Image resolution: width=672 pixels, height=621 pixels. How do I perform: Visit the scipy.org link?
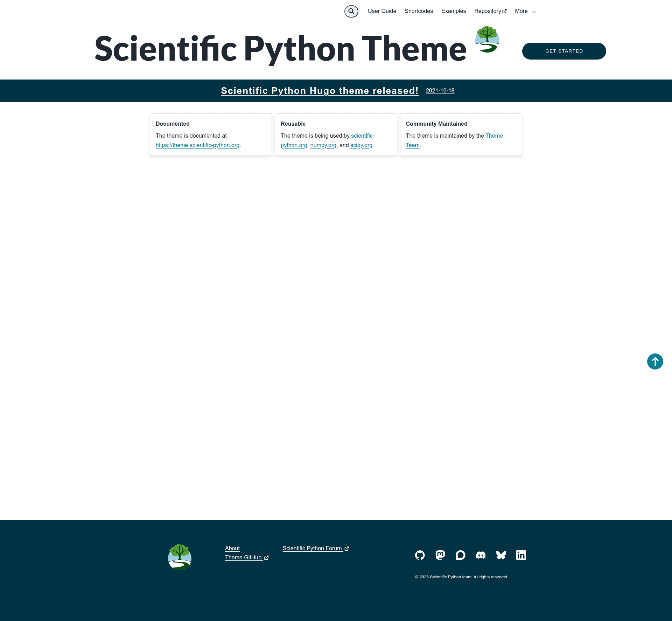361,145
